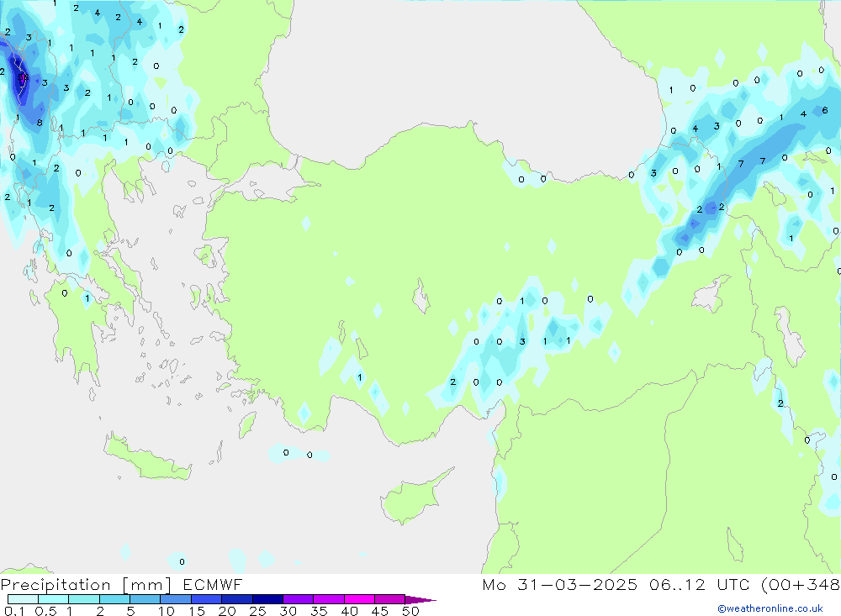Screen dimensions: 841x616
Task: Select the legend swatch between 10 and 15
Action: click(176, 599)
